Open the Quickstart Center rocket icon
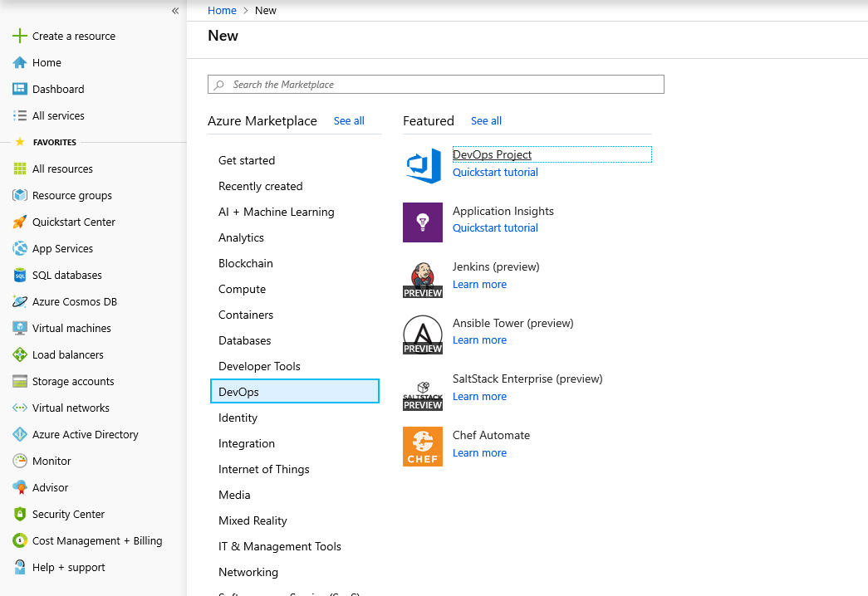Screen dimensions: 868x596 point(19,222)
